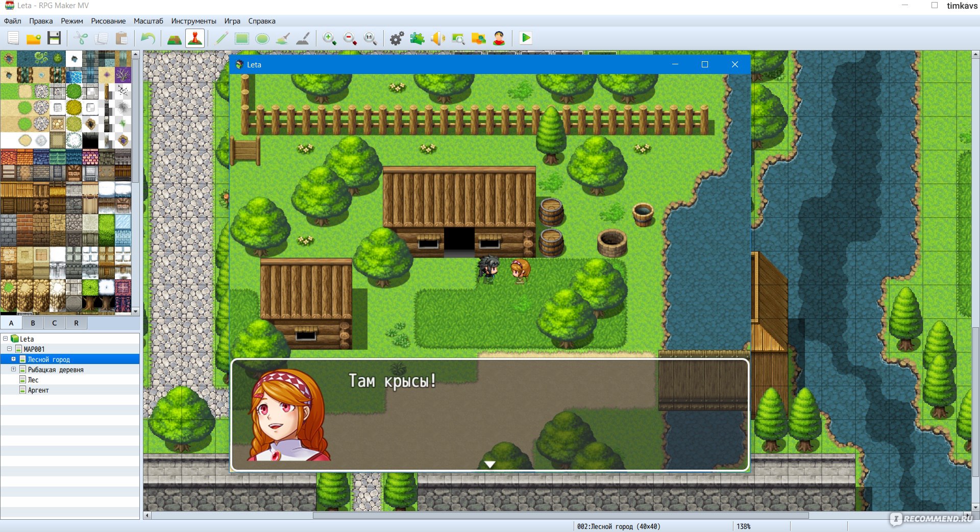Viewport: 980px width, 532px height.
Task: Advance dialogue with the white arrow indicator
Action: [490, 465]
